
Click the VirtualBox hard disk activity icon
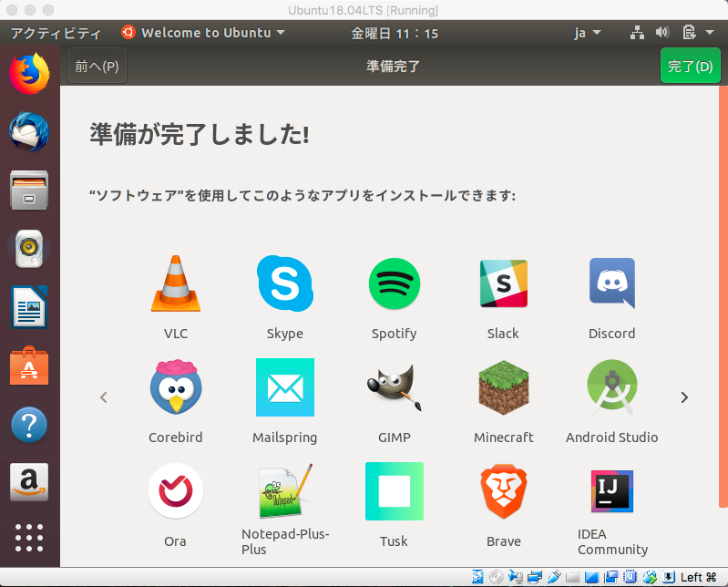tap(477, 577)
